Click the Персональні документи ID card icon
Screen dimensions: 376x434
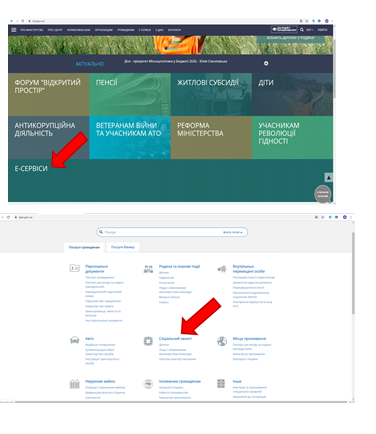click(74, 268)
